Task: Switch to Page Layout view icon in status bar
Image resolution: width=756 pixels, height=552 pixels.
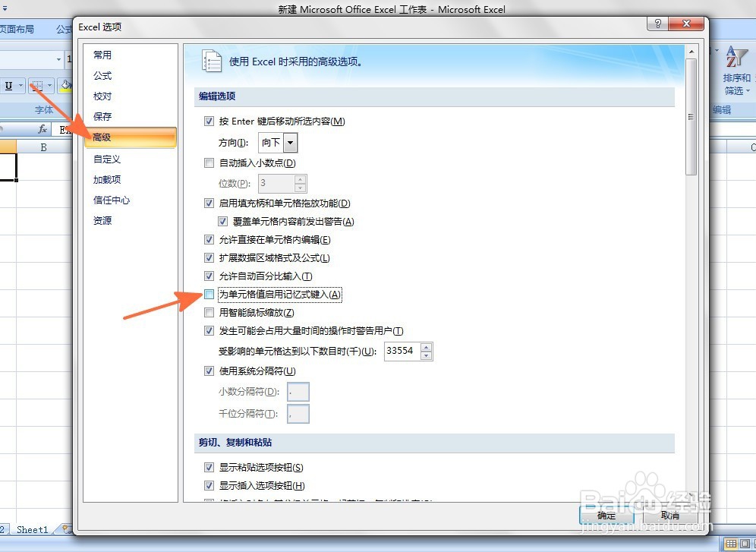Action: pyautogui.click(x=745, y=544)
